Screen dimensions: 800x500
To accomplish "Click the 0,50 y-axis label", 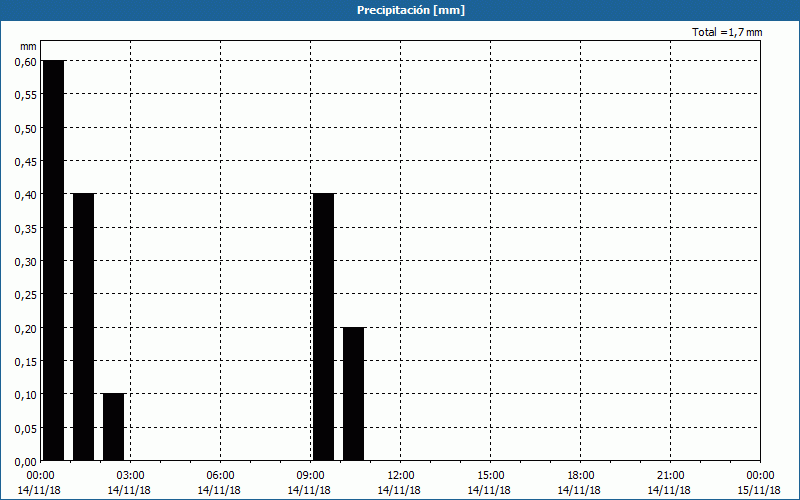I will coord(26,129).
